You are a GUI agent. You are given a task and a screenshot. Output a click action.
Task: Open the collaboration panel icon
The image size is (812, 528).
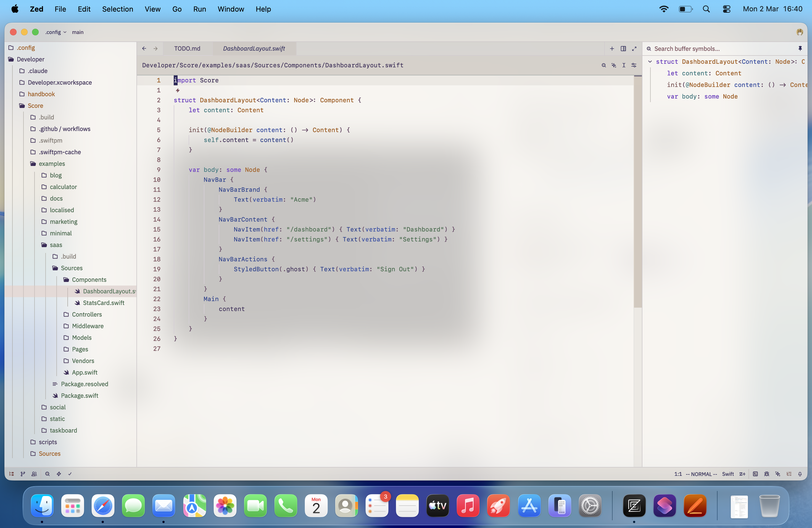pos(34,474)
